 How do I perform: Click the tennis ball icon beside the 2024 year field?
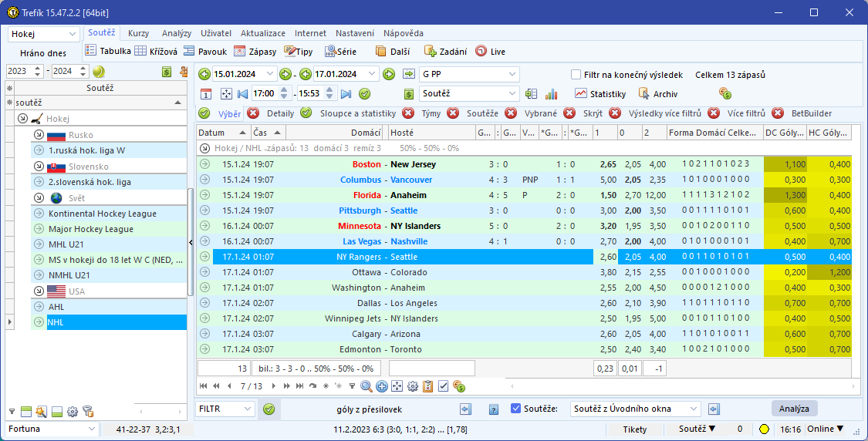click(x=99, y=72)
